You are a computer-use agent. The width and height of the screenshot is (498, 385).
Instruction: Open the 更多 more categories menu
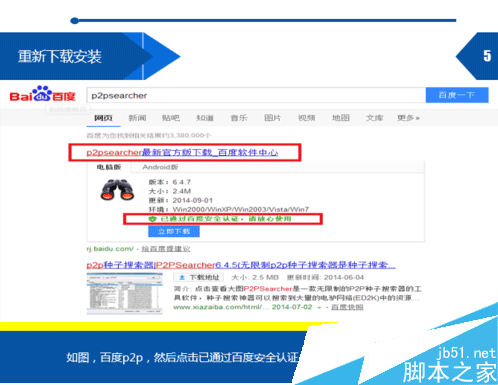[408, 118]
